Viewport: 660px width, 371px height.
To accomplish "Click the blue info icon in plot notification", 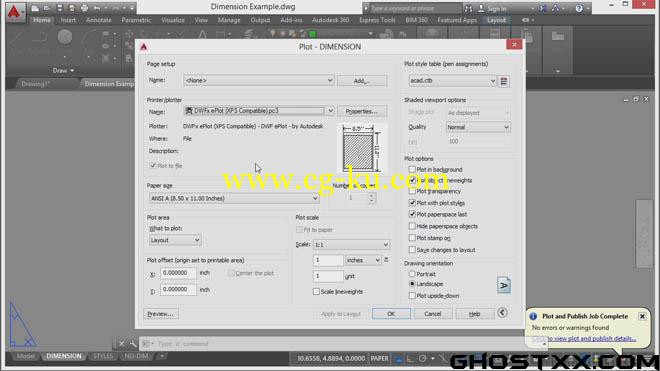I will pos(533,316).
